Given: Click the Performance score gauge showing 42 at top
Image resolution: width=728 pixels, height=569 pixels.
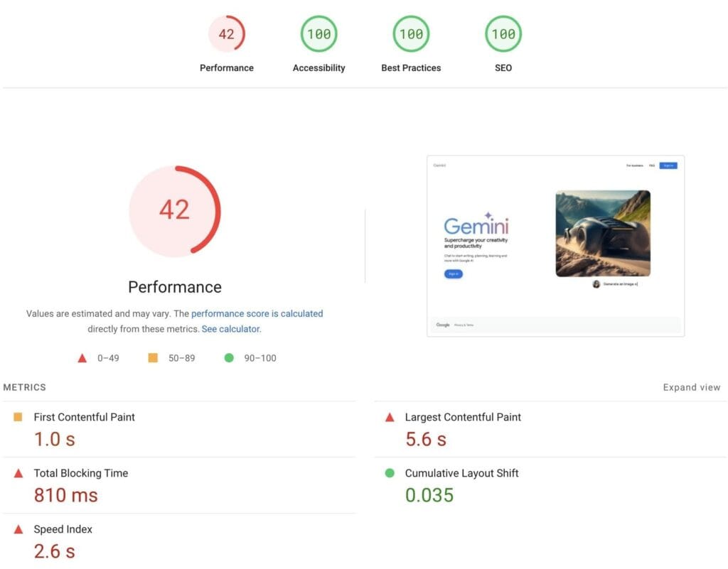Looking at the screenshot, I should [227, 33].
